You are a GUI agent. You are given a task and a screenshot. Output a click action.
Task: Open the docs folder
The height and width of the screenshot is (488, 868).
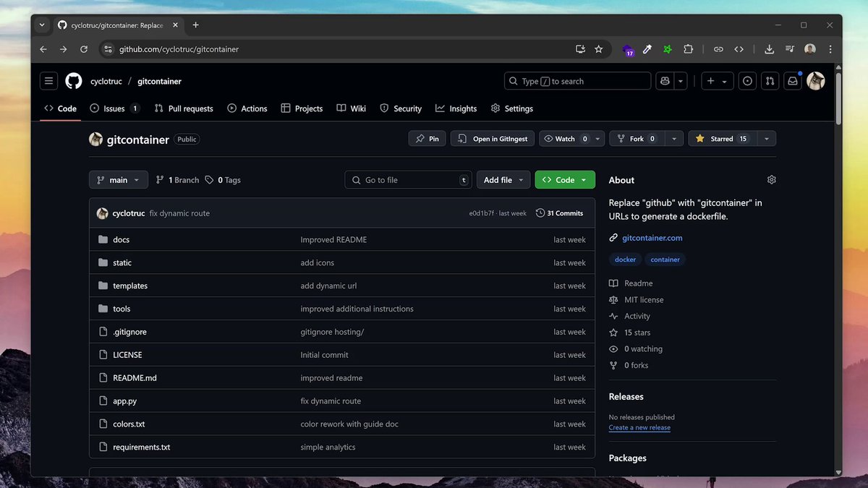(121, 239)
